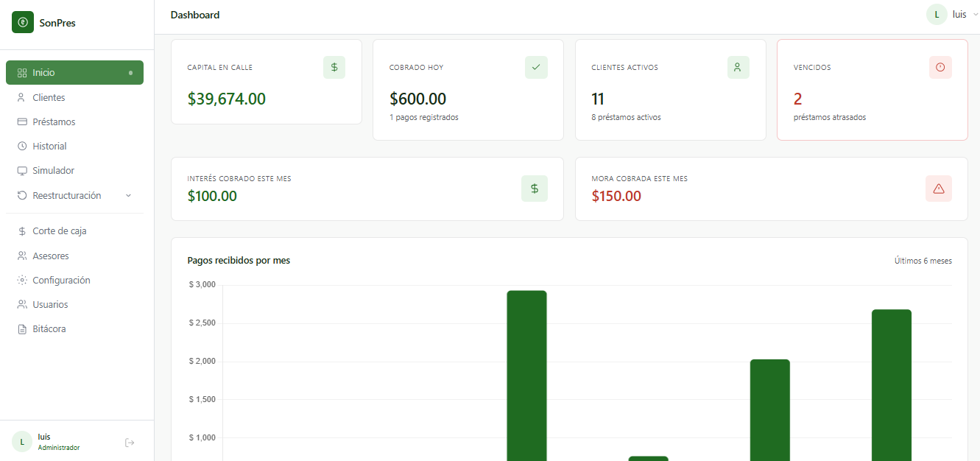Click the SonPres brand name
The width and height of the screenshot is (980, 461).
click(x=57, y=23)
